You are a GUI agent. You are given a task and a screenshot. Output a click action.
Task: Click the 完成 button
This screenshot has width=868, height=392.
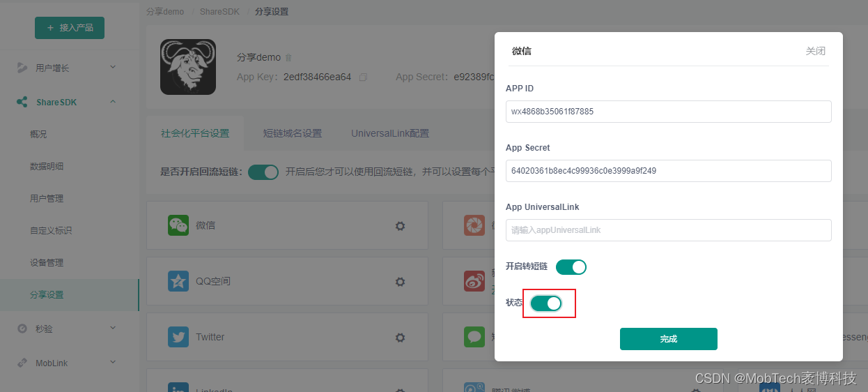669,339
